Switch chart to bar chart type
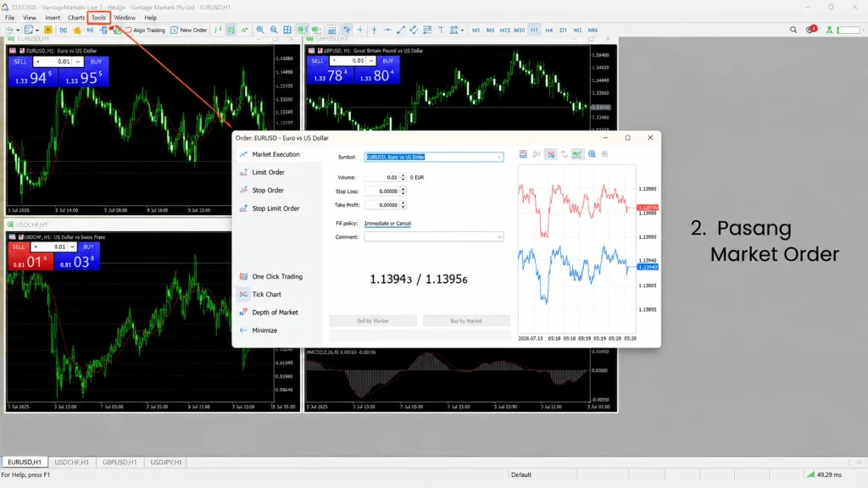 click(218, 30)
